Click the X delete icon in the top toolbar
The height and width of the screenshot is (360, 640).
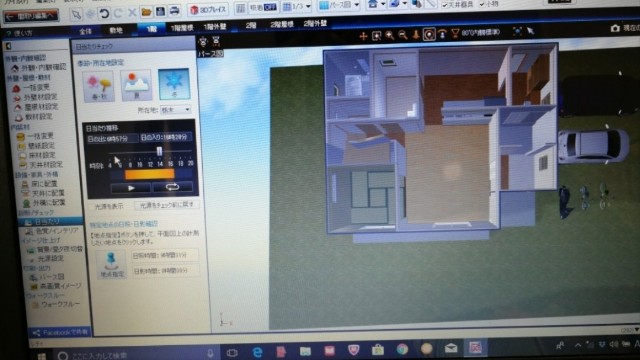point(132,13)
